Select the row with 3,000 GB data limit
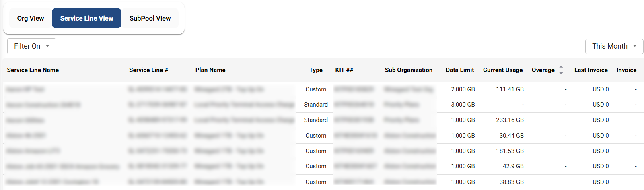644x190 pixels. tap(463, 105)
